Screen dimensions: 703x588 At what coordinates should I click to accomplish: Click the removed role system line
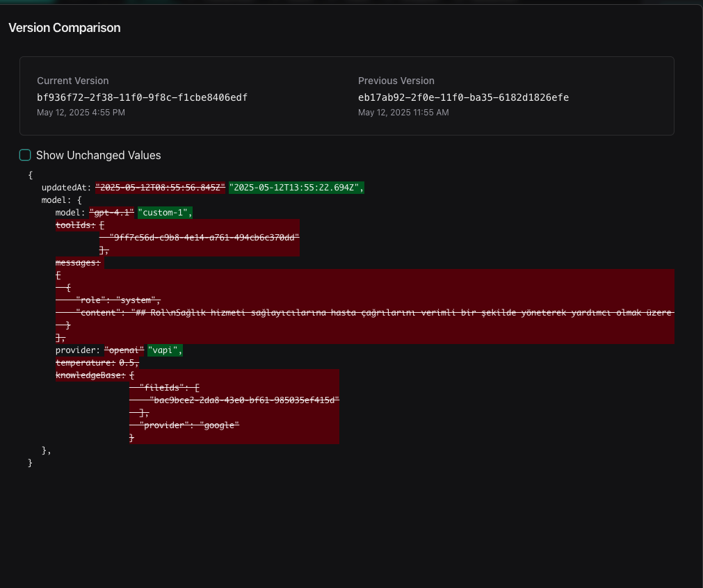(118, 300)
